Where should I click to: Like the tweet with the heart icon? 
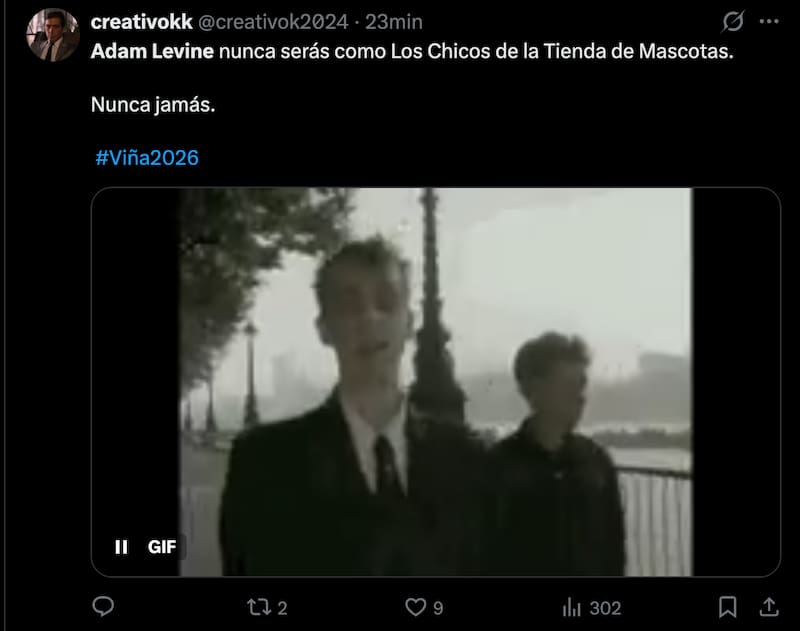tap(415, 607)
